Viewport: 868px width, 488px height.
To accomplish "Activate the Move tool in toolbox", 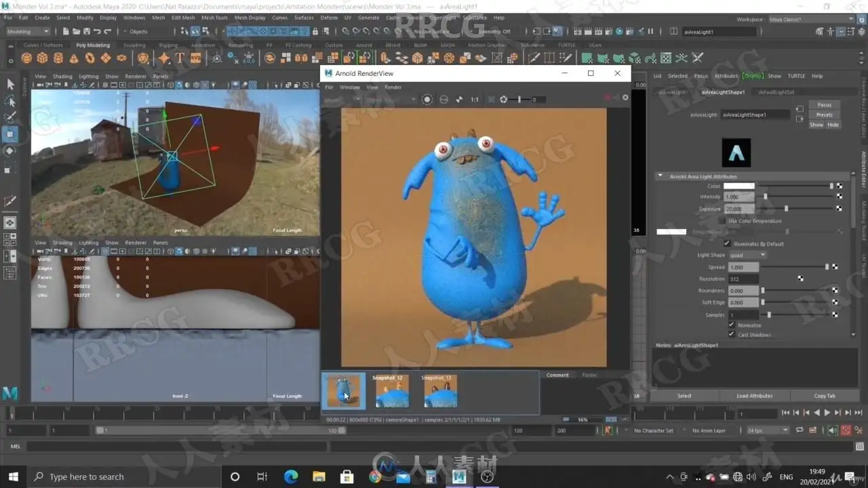I will 10,134.
